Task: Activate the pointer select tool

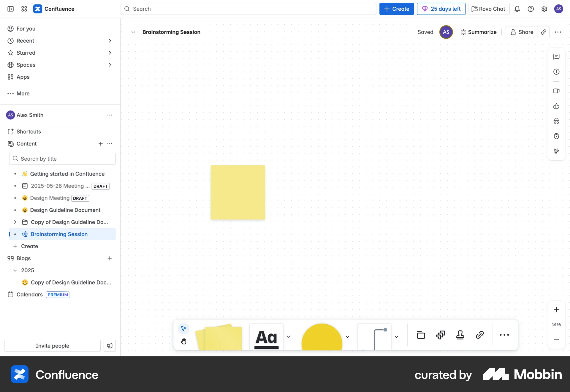Action: coord(183,329)
